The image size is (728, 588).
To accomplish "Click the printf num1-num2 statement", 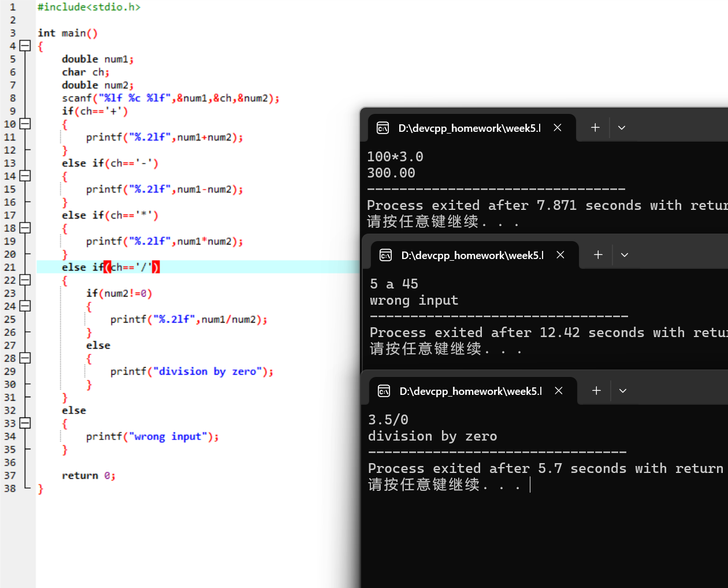I will [165, 189].
